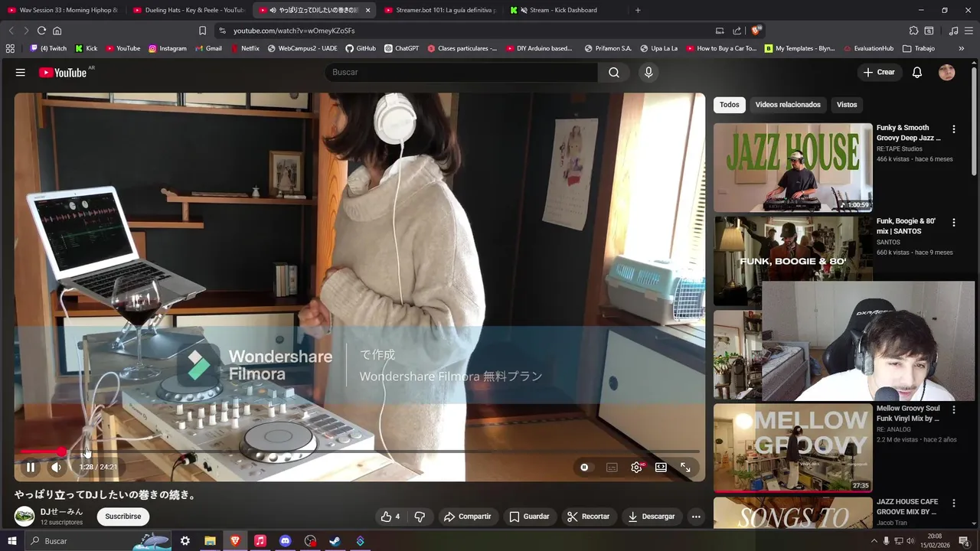Open the DJせーみん channel avatar
This screenshot has height=551, width=980.
point(24,517)
